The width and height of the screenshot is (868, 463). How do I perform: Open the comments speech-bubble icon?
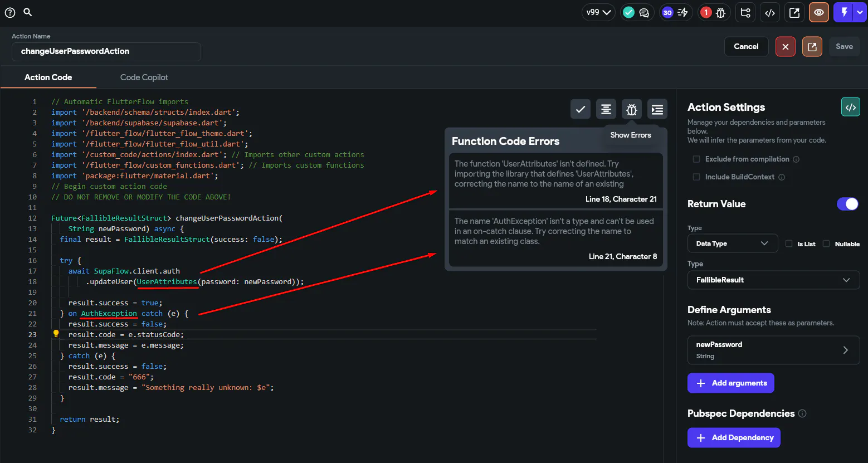coord(645,12)
